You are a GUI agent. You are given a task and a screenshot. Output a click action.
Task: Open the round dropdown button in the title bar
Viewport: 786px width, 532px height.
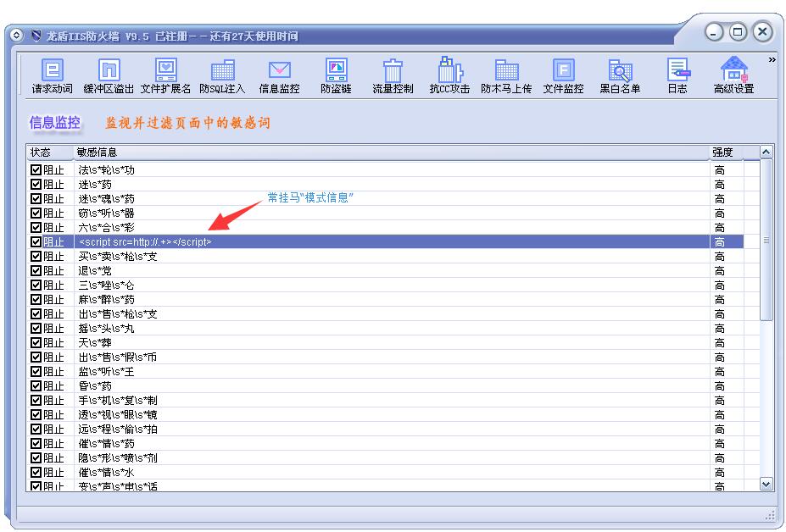click(x=17, y=36)
